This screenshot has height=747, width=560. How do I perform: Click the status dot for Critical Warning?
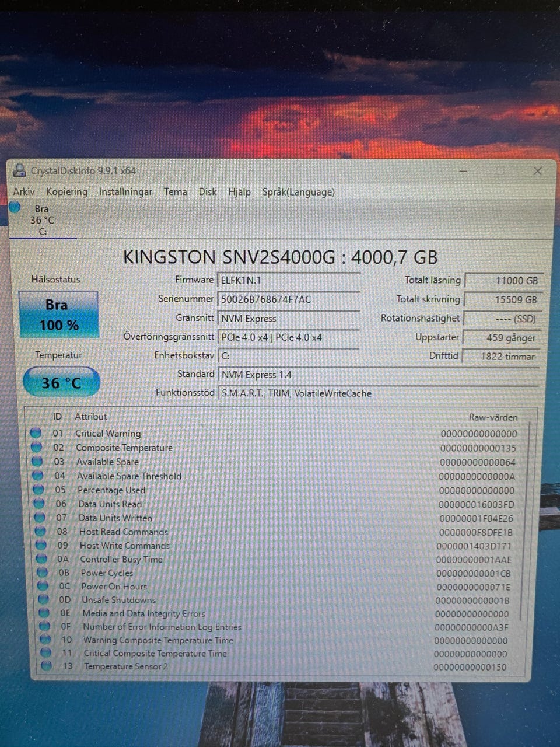[36, 433]
